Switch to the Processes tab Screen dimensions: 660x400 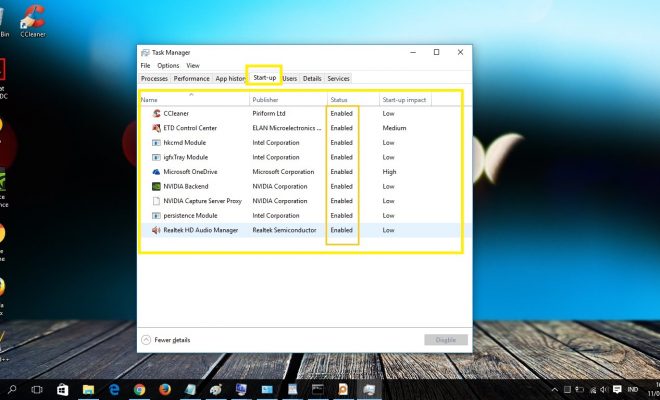154,79
